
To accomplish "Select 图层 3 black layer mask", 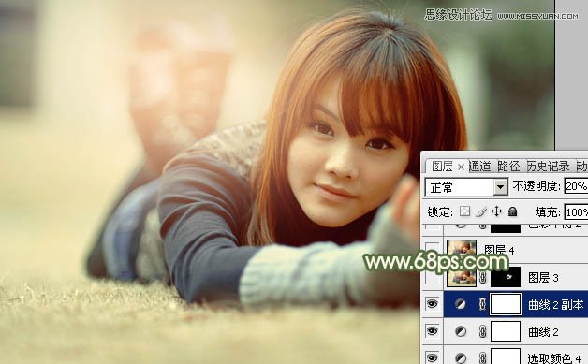I will click(506, 277).
